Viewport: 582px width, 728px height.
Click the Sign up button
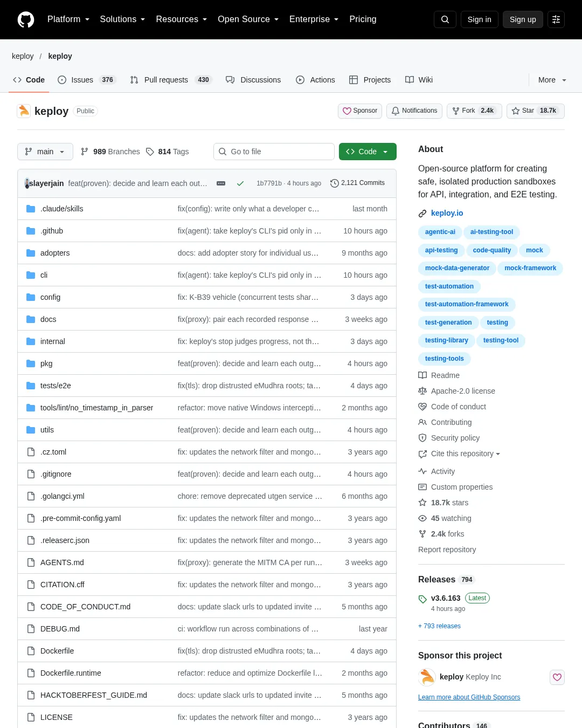523,19
